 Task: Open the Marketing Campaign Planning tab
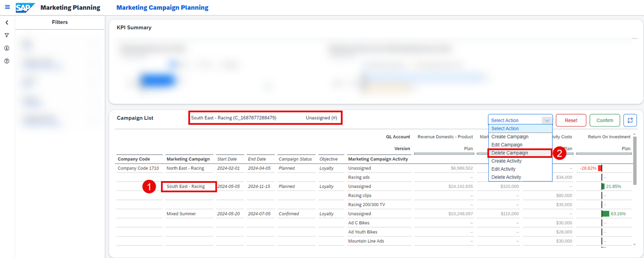click(162, 8)
